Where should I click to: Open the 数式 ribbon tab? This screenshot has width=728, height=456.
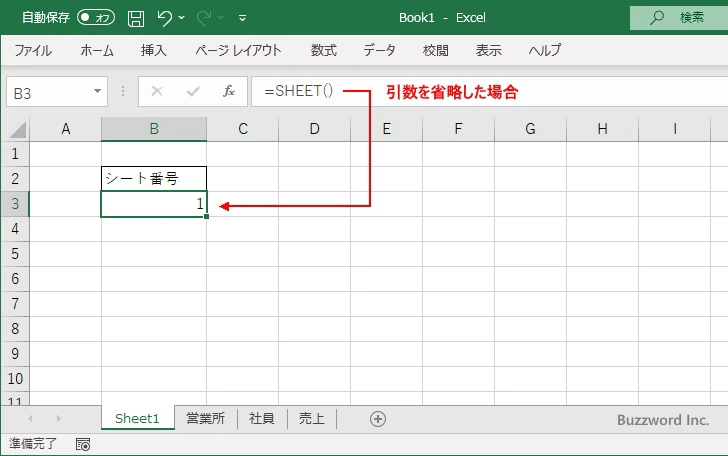click(323, 50)
